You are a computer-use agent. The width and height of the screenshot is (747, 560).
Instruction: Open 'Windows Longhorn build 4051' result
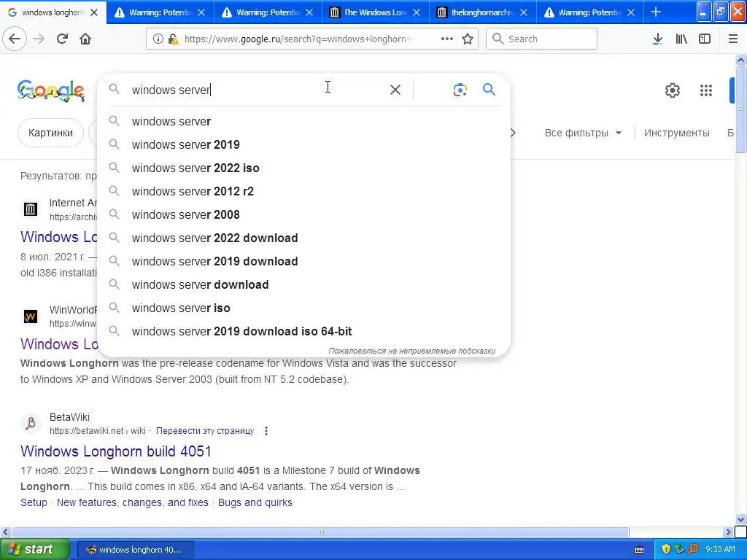[x=116, y=451]
